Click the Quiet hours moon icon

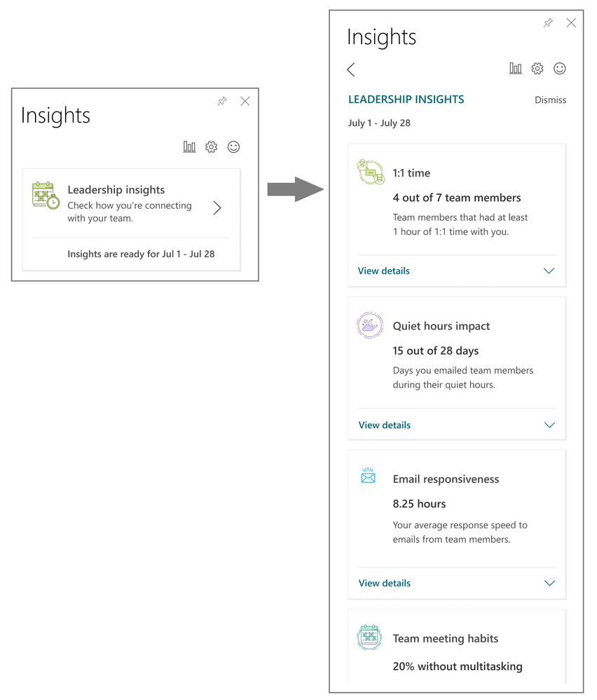[370, 325]
